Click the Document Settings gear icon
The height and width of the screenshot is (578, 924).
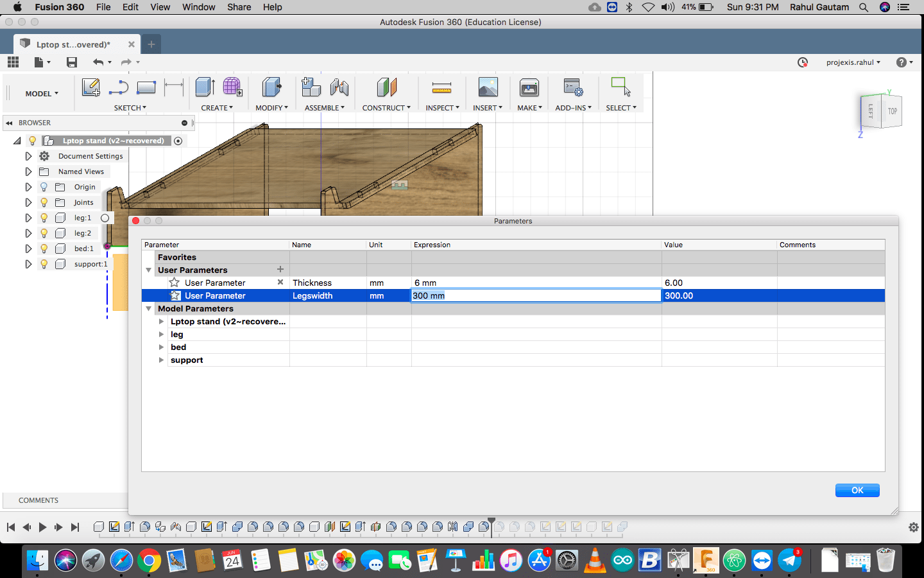[44, 156]
